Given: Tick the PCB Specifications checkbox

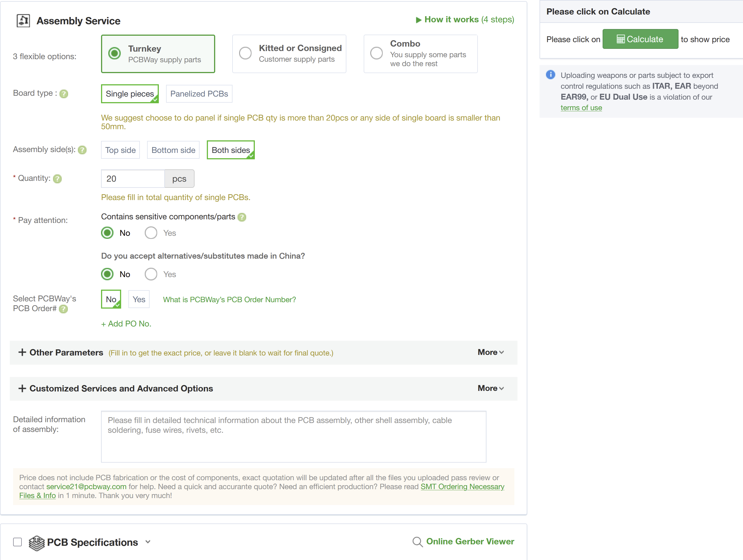Looking at the screenshot, I should (18, 542).
